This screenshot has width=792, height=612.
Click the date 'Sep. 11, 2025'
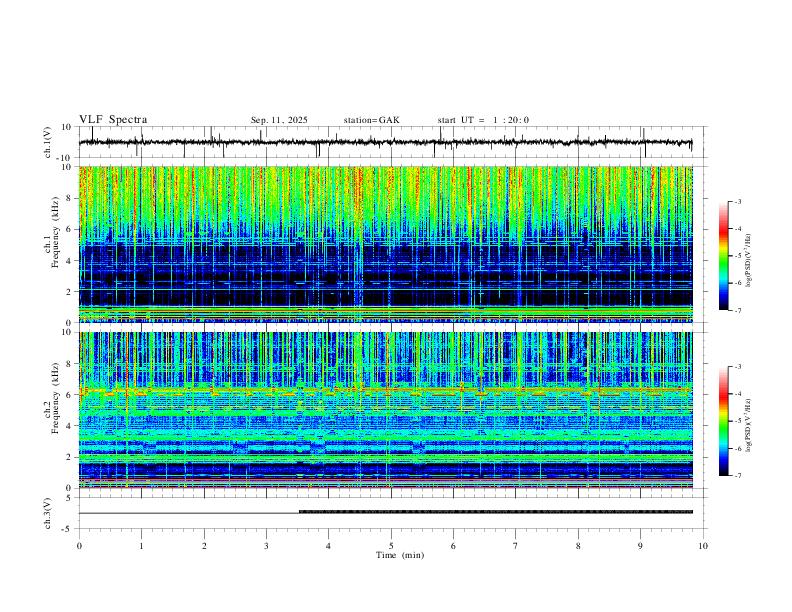pyautogui.click(x=279, y=120)
